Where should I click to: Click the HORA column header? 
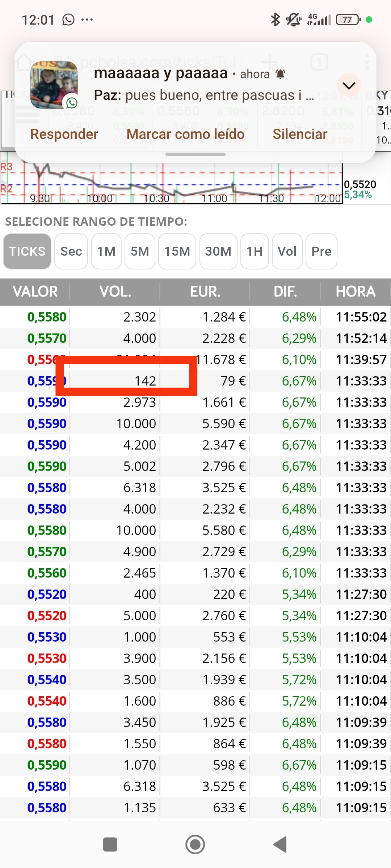(x=356, y=292)
